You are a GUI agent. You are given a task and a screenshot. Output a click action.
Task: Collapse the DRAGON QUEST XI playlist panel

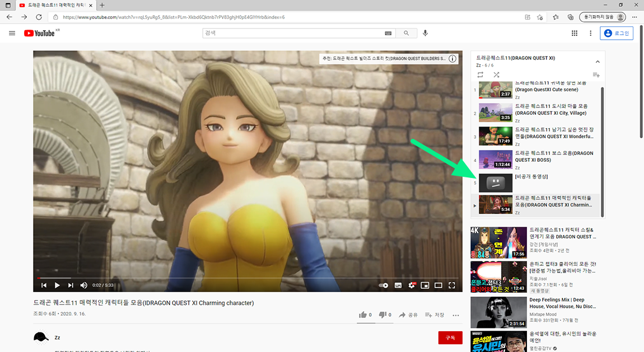(598, 62)
